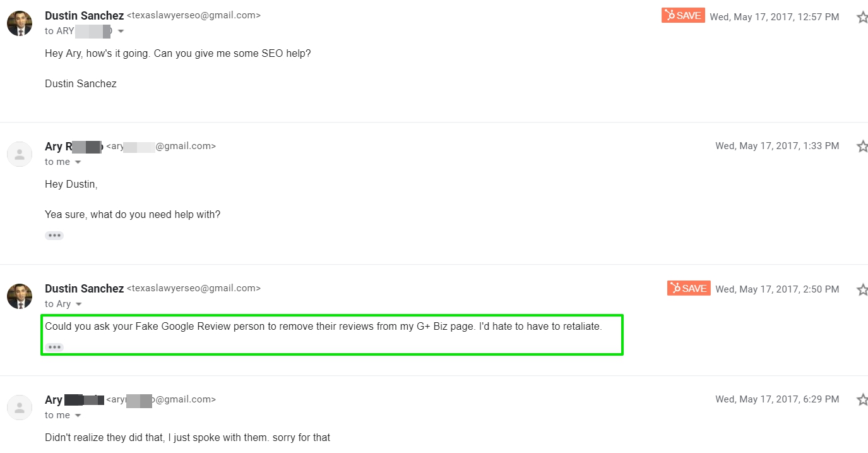Click the HubSpot SAVE button on 12:57 PM email
Image resolution: width=868 pixels, height=453 pixels.
(683, 16)
